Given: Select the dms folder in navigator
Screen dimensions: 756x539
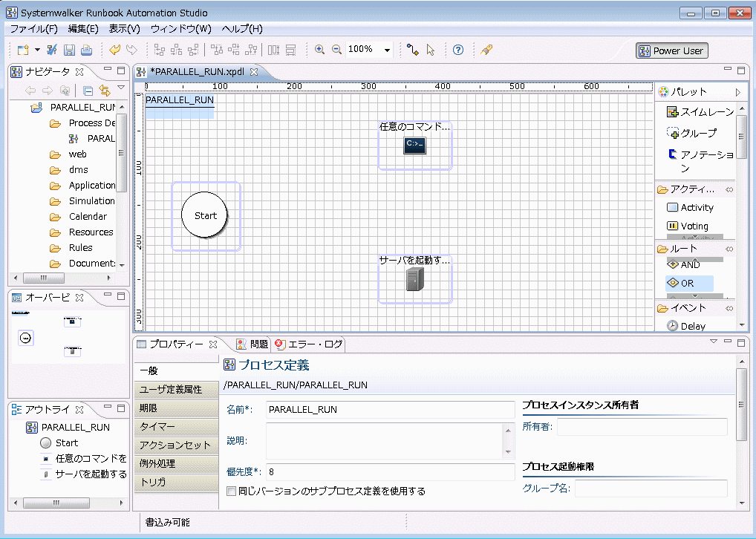Looking at the screenshot, I should [x=69, y=170].
